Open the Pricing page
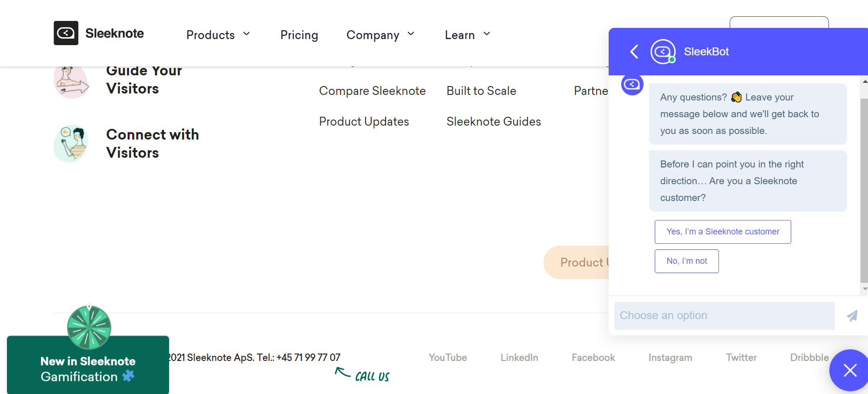 click(299, 35)
